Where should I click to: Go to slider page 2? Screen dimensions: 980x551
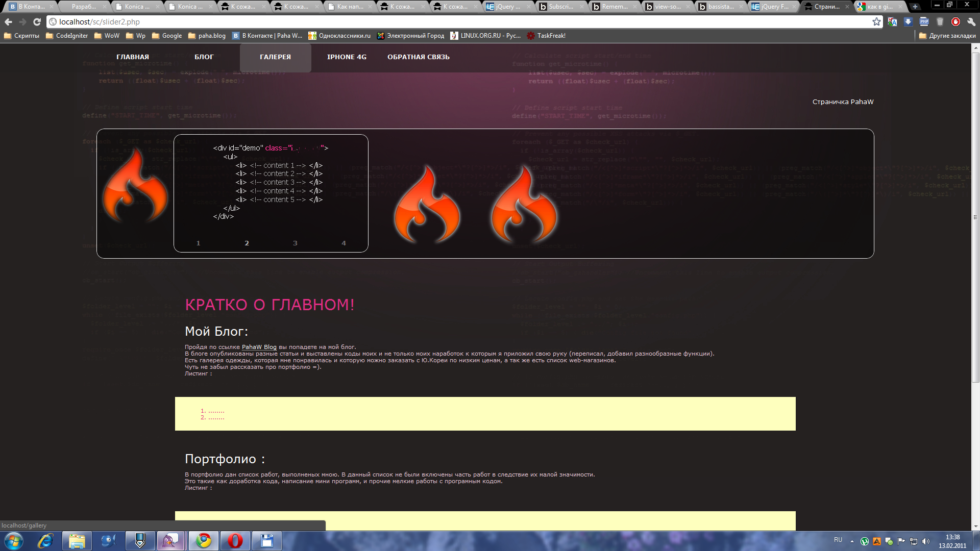pyautogui.click(x=247, y=243)
